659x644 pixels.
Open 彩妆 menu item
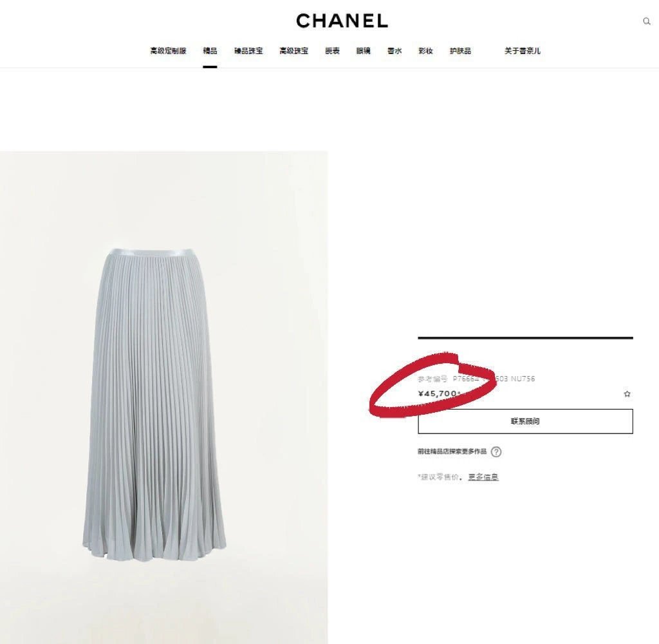point(425,51)
